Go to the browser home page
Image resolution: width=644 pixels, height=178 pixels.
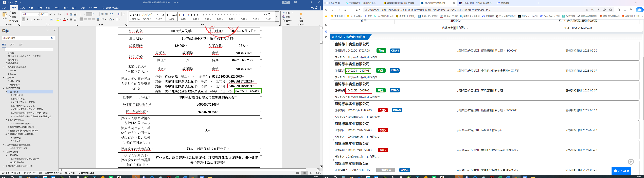coord(351,10)
